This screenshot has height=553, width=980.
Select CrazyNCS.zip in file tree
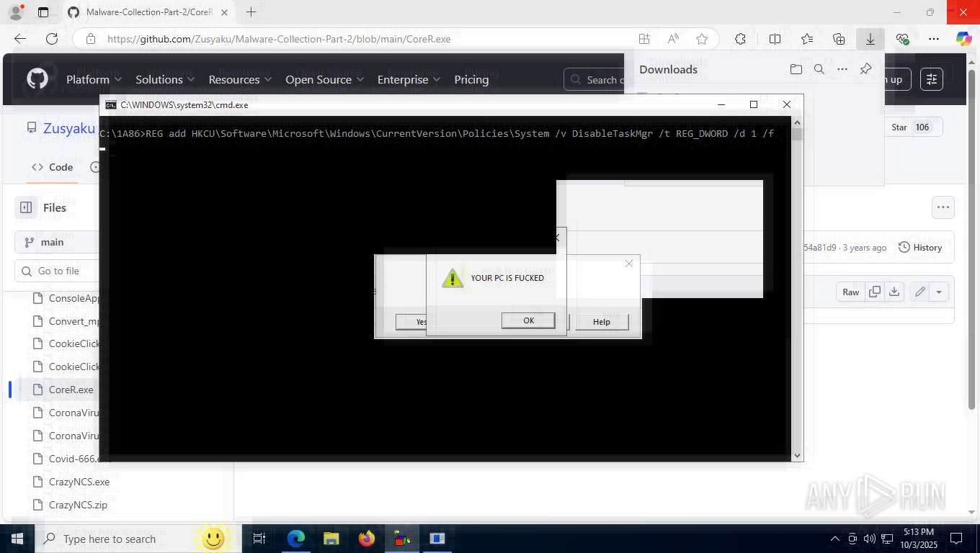pos(78,505)
